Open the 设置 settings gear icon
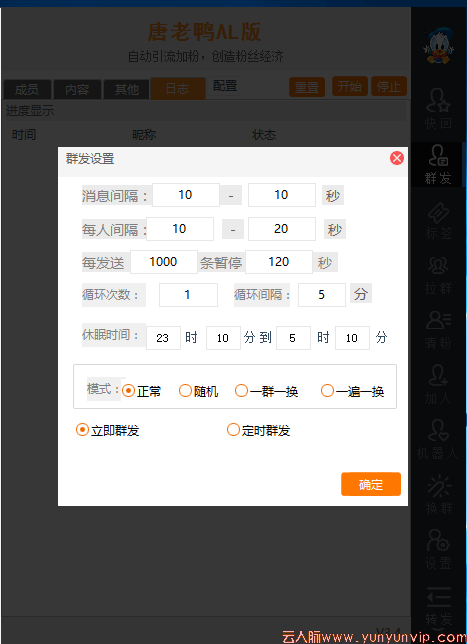467x644 pixels. (438, 549)
